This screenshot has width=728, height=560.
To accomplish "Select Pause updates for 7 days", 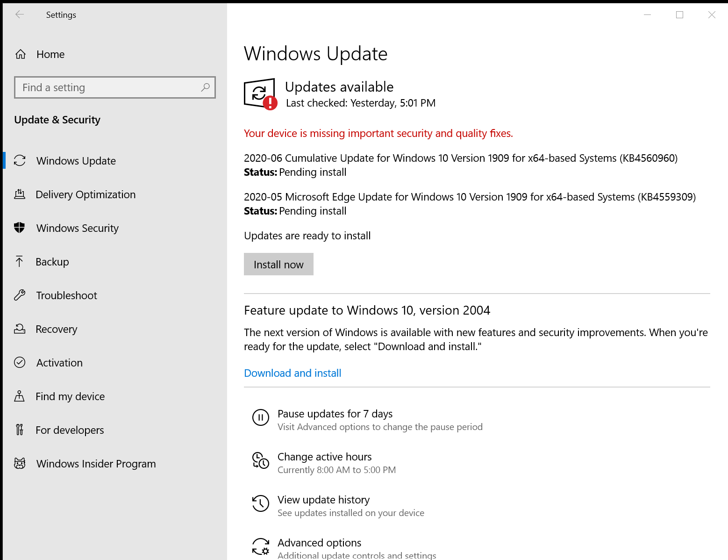I will 335,414.
